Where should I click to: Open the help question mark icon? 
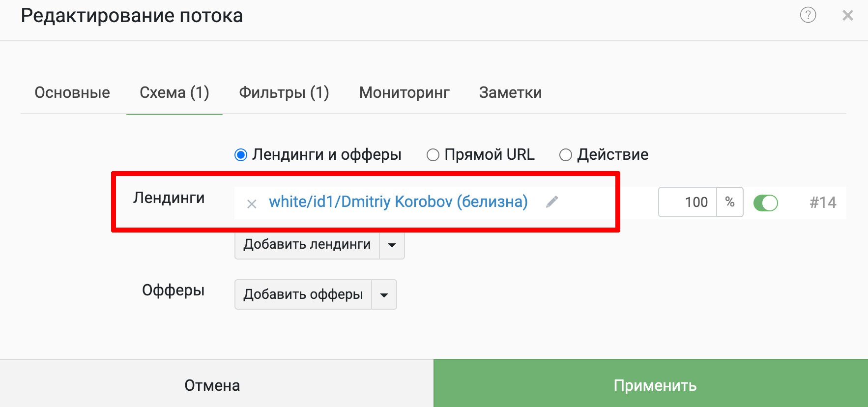coord(808,15)
